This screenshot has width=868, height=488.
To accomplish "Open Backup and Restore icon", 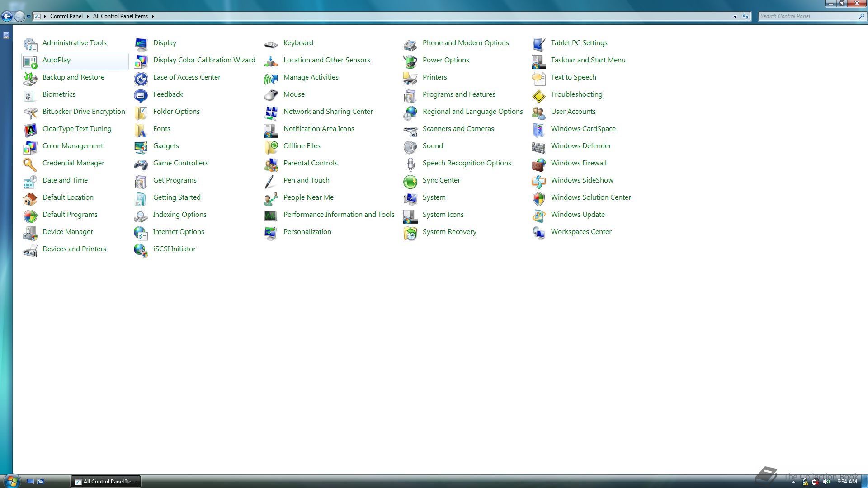I will click(30, 79).
